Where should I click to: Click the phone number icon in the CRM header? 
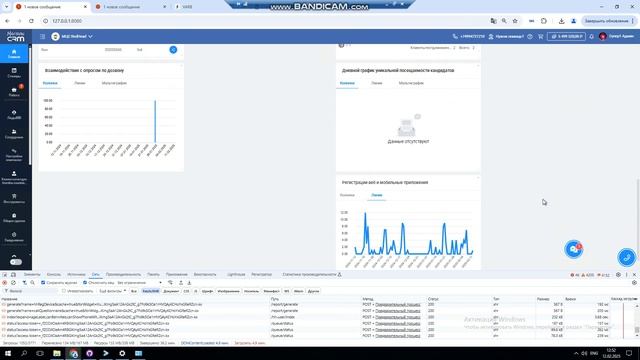point(455,36)
